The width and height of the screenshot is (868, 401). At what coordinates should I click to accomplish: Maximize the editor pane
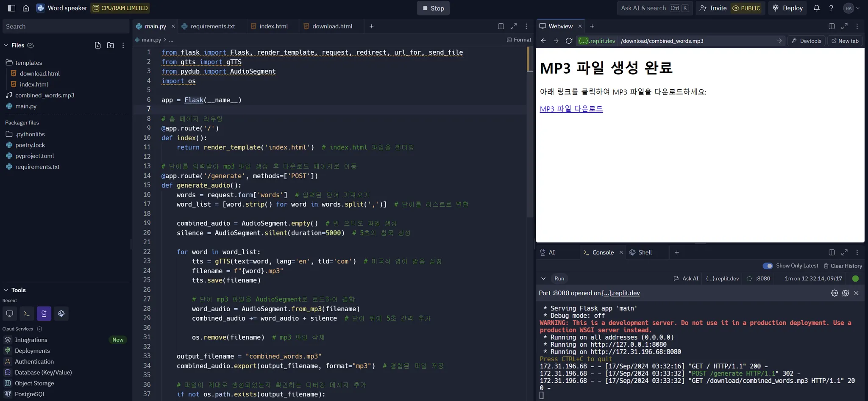(x=514, y=26)
